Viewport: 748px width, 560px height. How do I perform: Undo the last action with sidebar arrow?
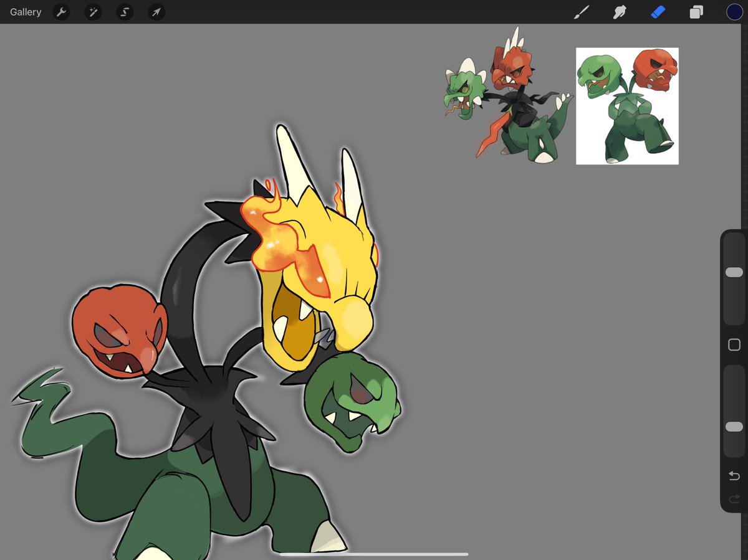click(734, 476)
